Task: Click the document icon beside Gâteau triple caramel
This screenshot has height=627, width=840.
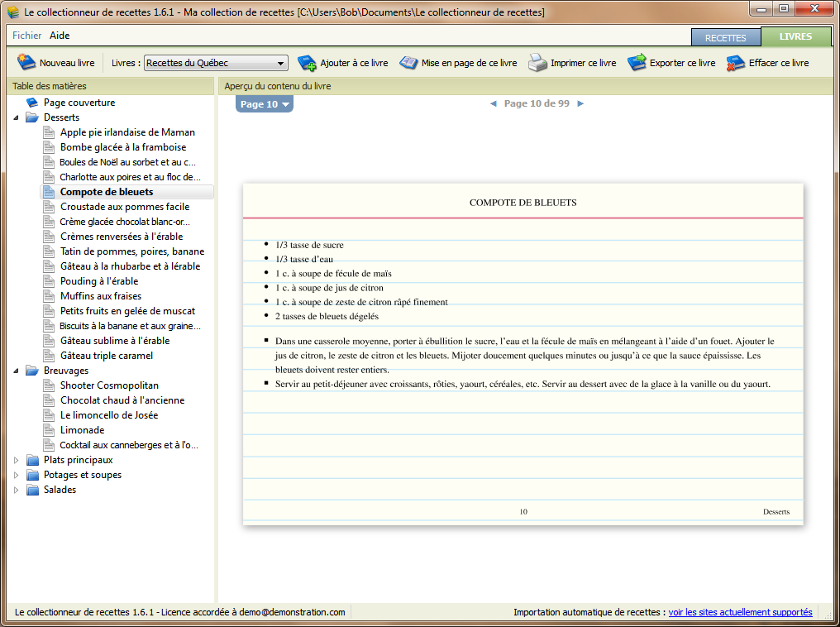Action: pyautogui.click(x=49, y=356)
